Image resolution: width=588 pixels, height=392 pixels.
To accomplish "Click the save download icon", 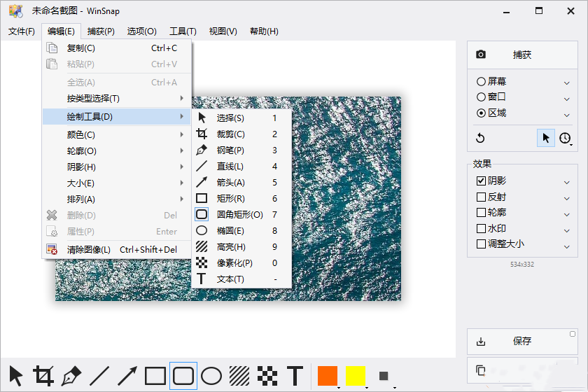I will (481, 342).
